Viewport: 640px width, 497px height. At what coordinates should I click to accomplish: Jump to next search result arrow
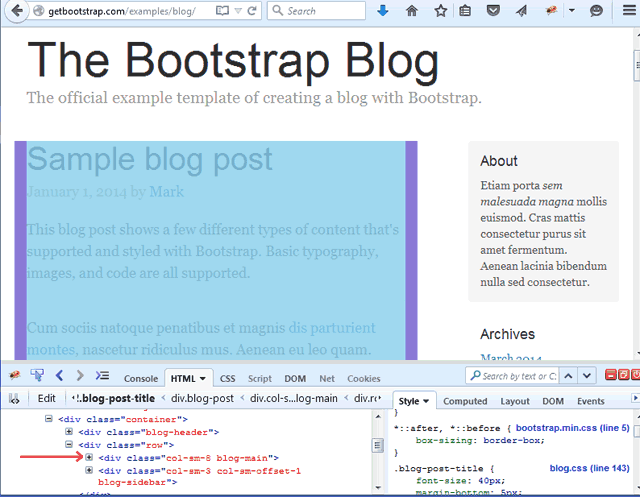coord(587,376)
